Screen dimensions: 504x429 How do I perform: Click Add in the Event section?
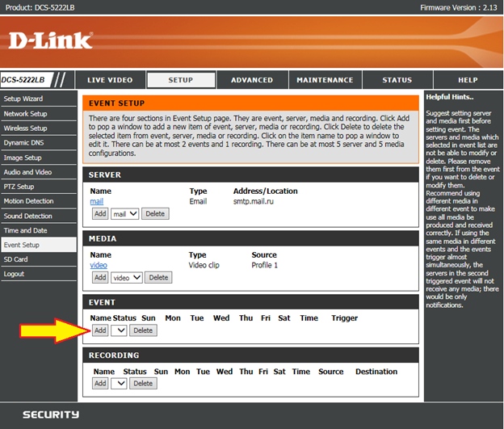click(x=99, y=330)
